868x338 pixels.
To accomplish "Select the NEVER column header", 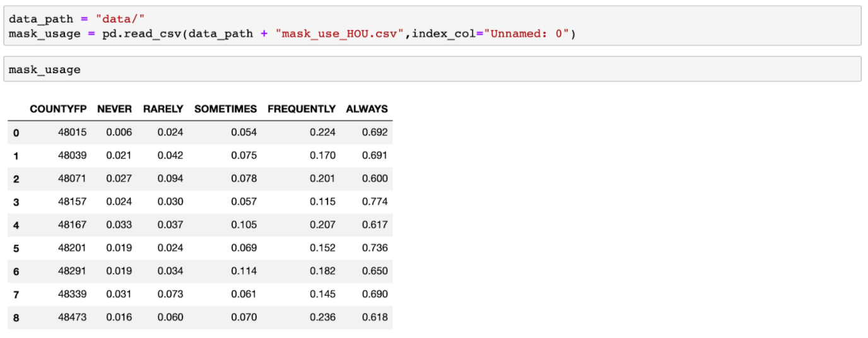I will (114, 109).
